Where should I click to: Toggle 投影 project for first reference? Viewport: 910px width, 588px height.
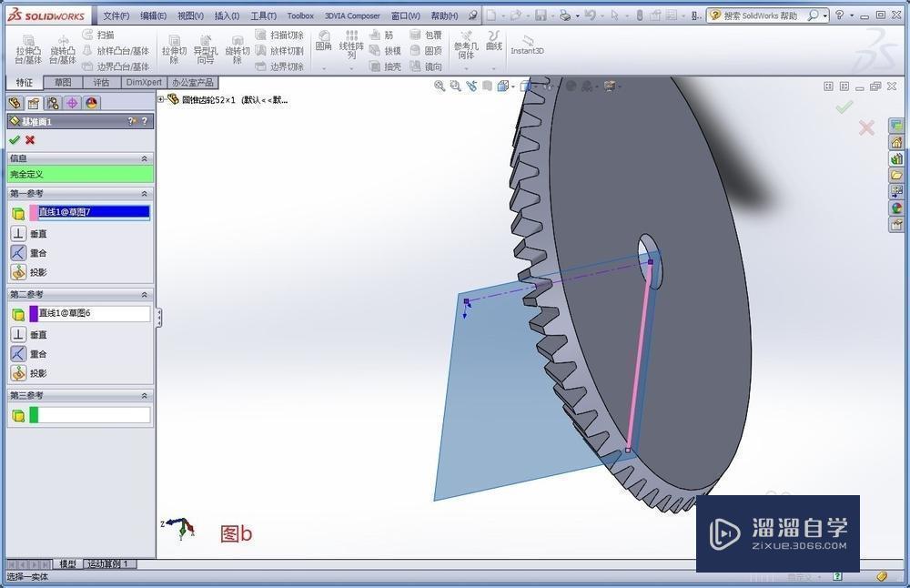click(x=18, y=272)
